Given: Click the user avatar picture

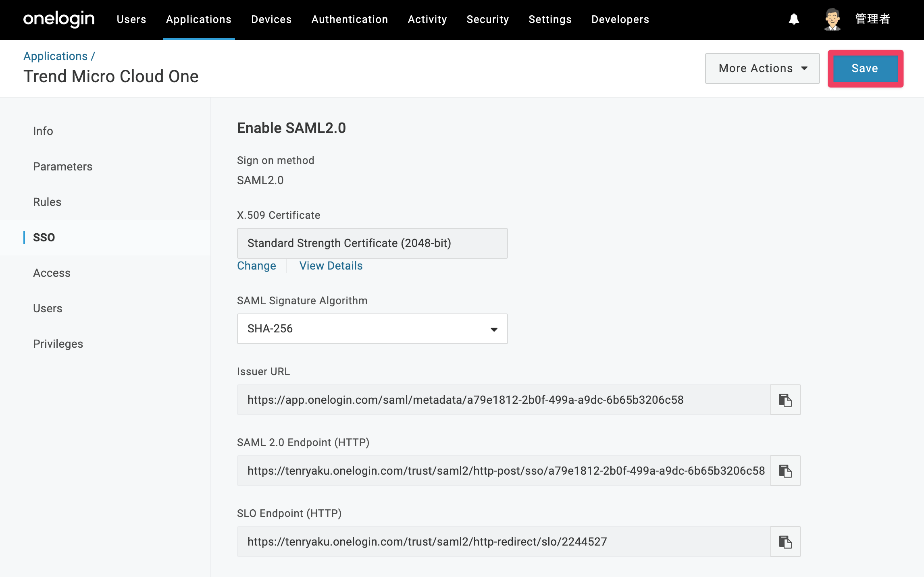Looking at the screenshot, I should [x=832, y=19].
